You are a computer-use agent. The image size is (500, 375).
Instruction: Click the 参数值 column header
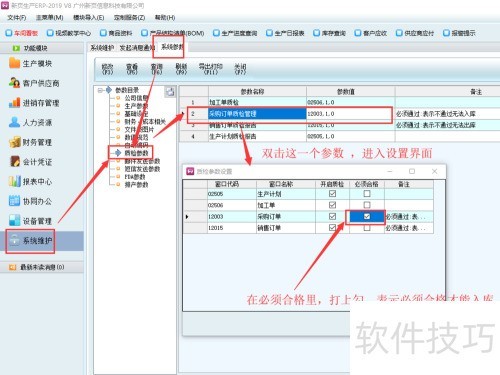[x=351, y=92]
